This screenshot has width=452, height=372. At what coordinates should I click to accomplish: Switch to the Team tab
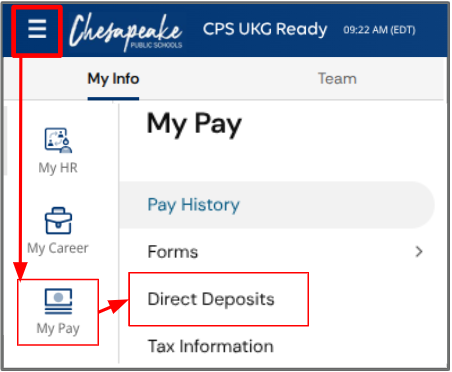[x=337, y=79]
